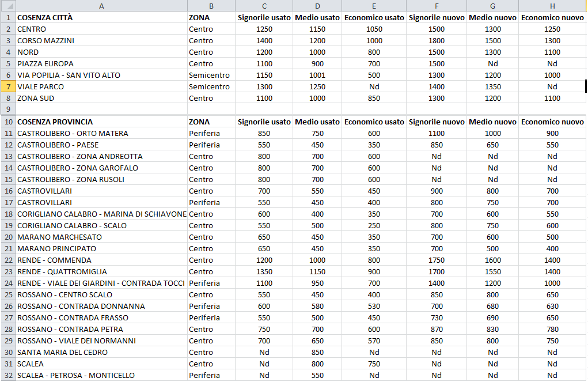Select the column H header
This screenshot has height=382, width=588.
(552, 6)
